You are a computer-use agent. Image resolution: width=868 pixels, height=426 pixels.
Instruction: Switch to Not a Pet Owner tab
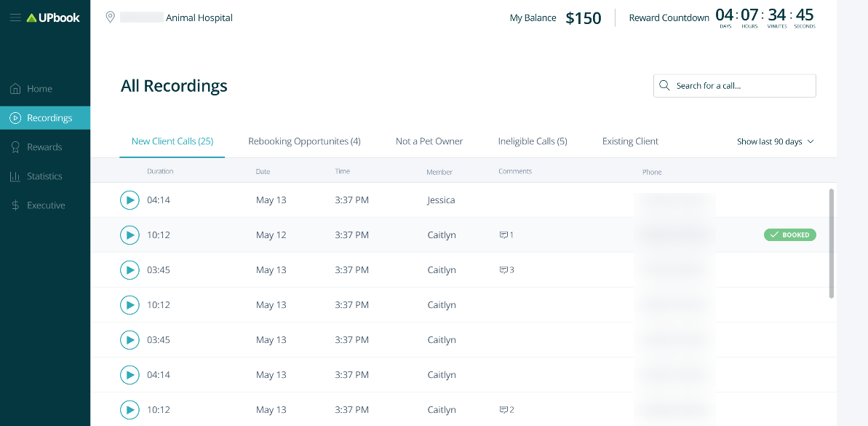click(x=429, y=141)
